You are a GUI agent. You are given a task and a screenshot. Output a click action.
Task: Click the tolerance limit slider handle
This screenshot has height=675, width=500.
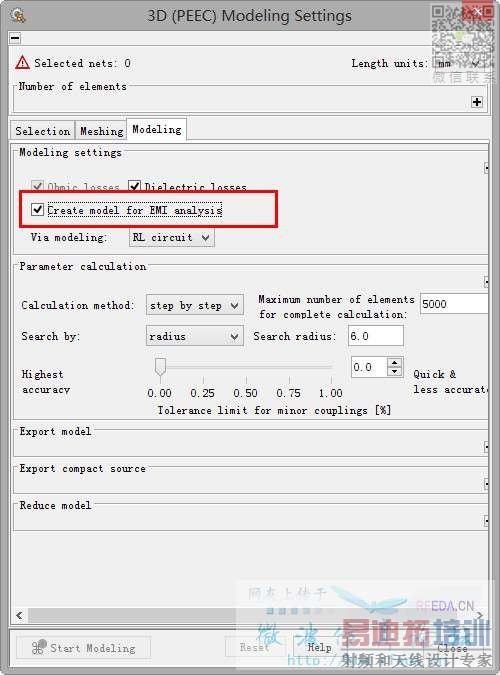161,368
